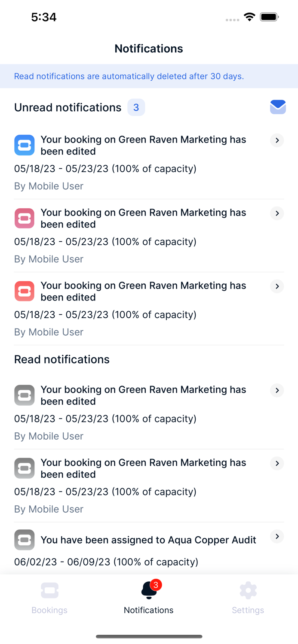Open the chevron on the third unread notification
298x644 pixels.
(276, 286)
